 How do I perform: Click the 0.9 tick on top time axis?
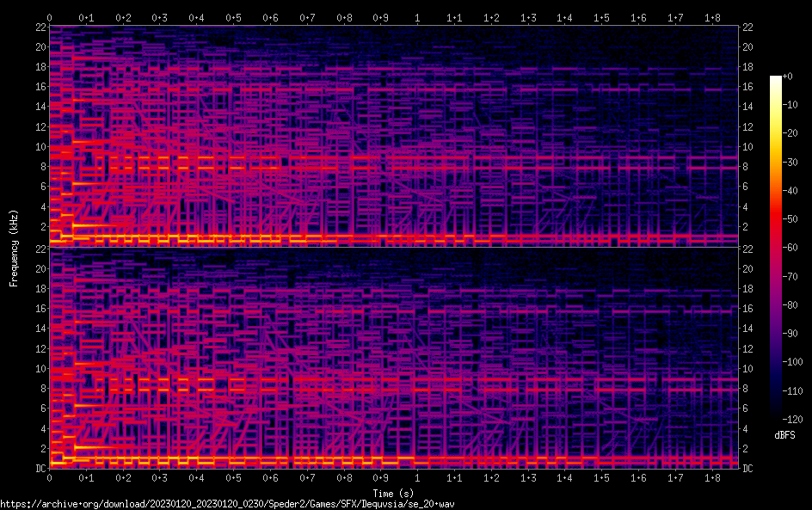pyautogui.click(x=380, y=17)
